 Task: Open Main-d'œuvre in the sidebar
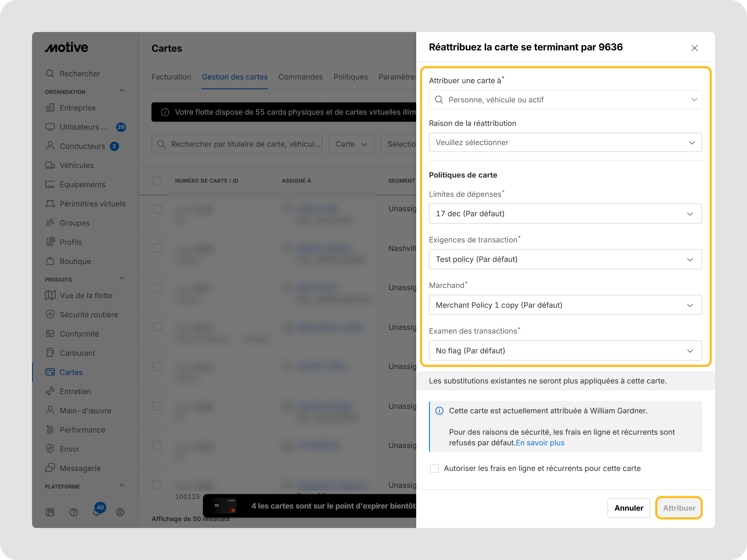pos(78,411)
